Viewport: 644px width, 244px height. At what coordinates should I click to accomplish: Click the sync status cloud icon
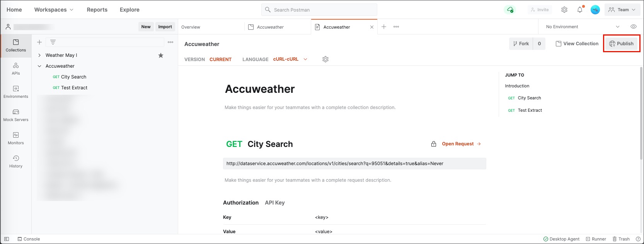tap(510, 10)
